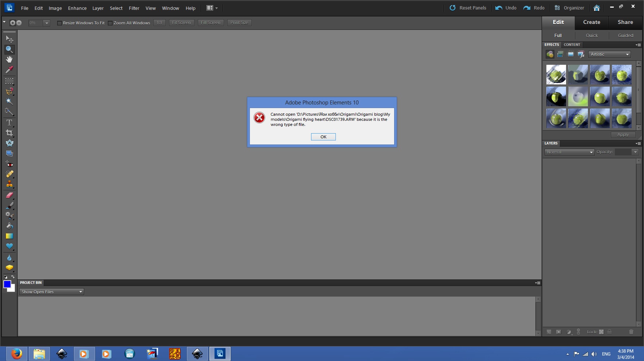This screenshot has width=644, height=361.
Task: Switch to the Create tab
Action: pos(592,22)
